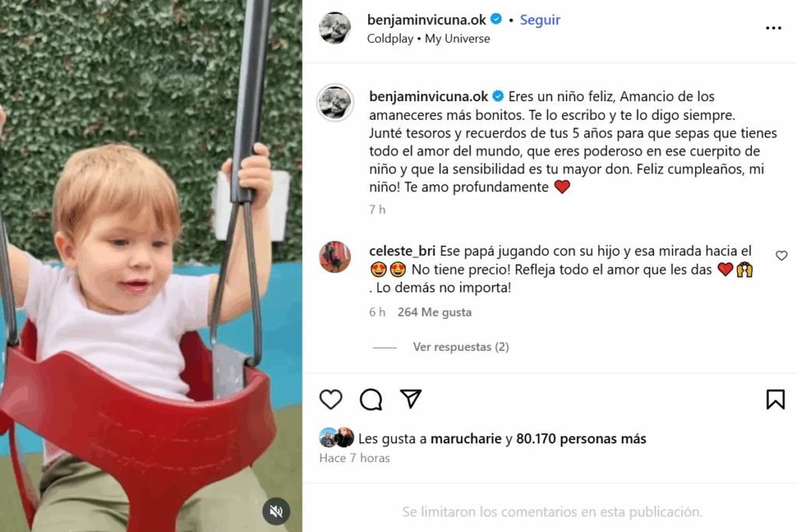797x532 pixels.
Task: Open the celeste_bri commenter profile
Action: coord(402,251)
